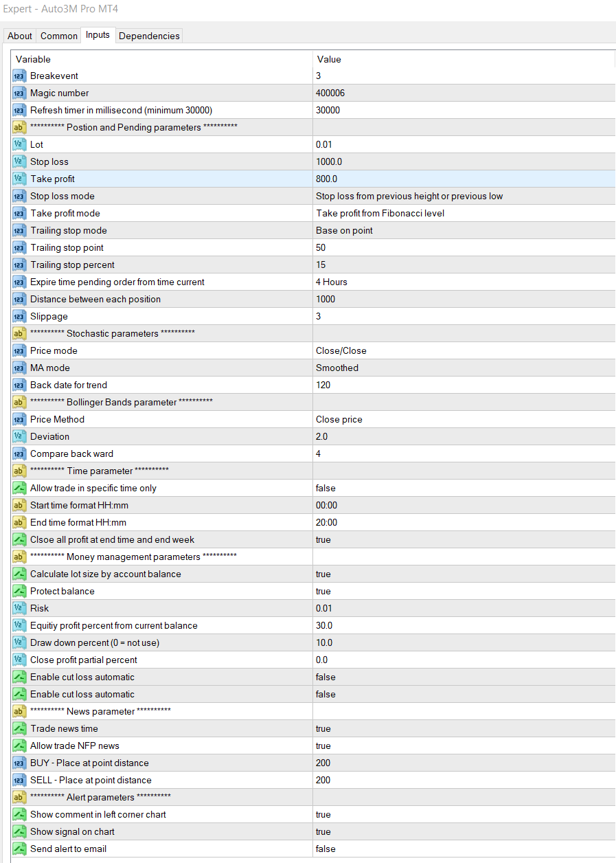Open the Inputs tab

point(98,35)
